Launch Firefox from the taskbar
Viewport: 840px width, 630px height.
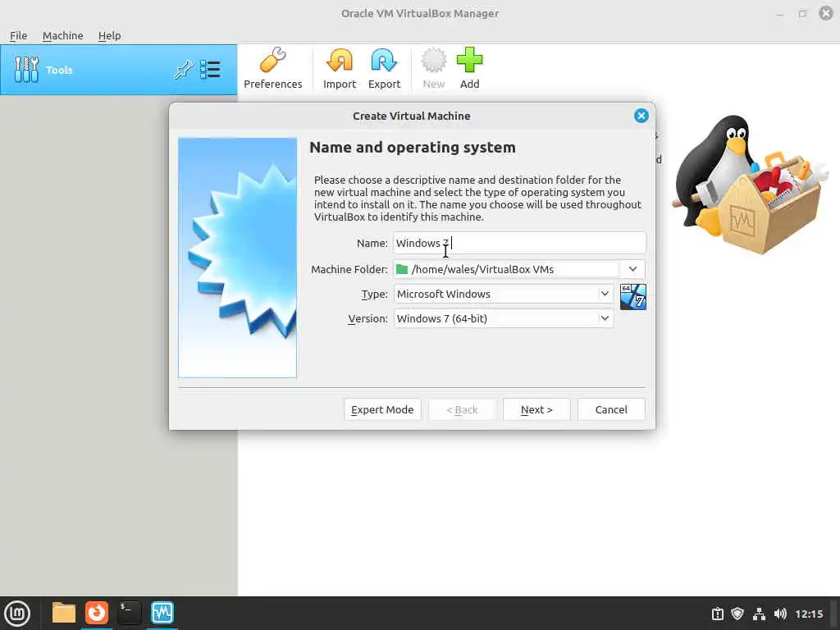[97, 613]
